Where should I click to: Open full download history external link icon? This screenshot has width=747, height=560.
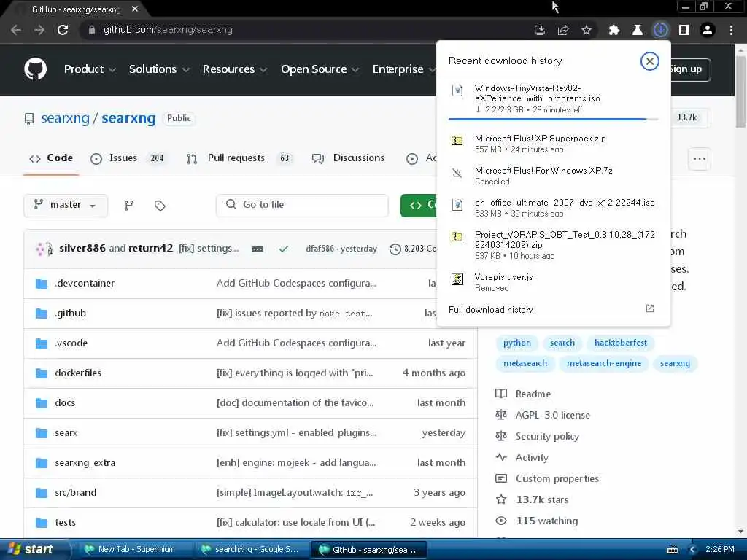[x=650, y=308]
